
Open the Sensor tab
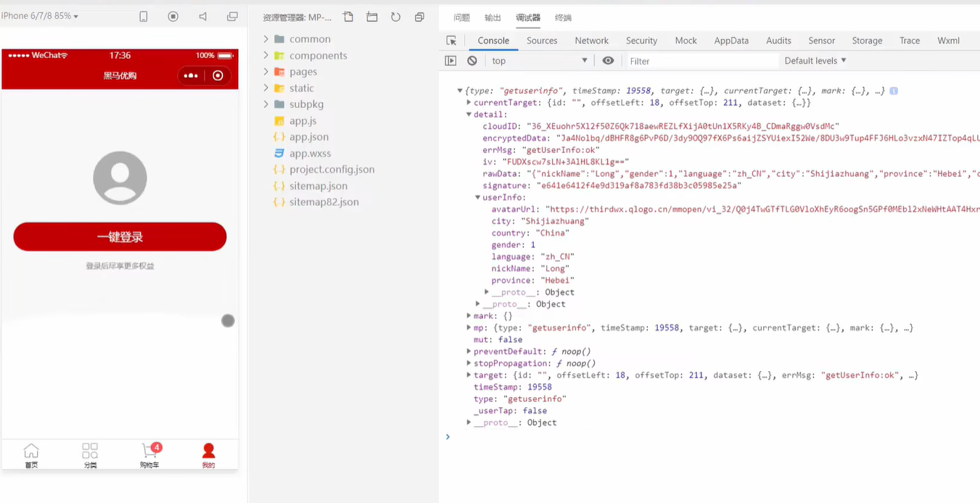(822, 41)
